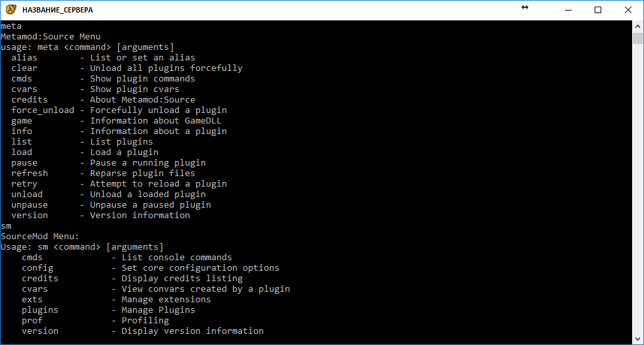The height and width of the screenshot is (345, 644).
Task: Click the "Display version information" description line
Action: pyautogui.click(x=193, y=331)
